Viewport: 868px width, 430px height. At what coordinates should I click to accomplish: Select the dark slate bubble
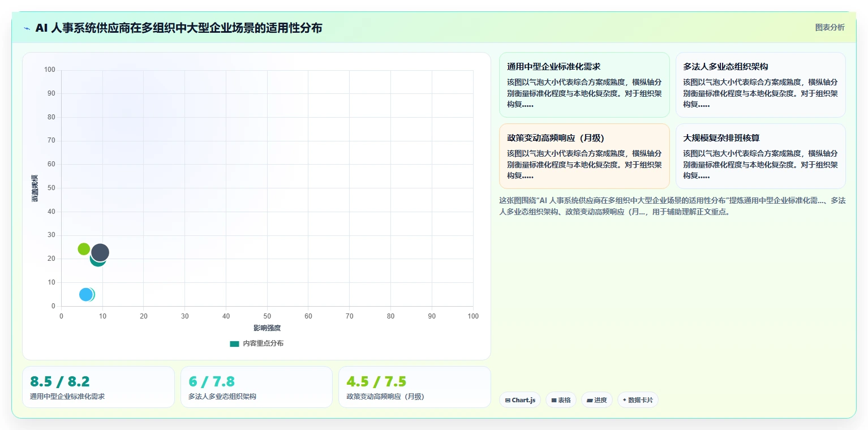(100, 252)
